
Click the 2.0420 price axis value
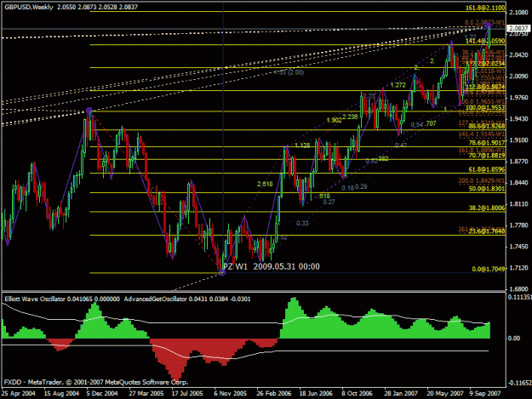[x=518, y=55]
